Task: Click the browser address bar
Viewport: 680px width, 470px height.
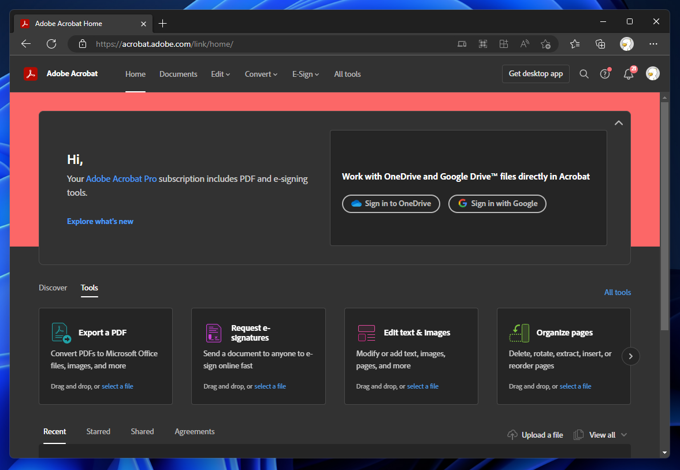Action: click(260, 44)
